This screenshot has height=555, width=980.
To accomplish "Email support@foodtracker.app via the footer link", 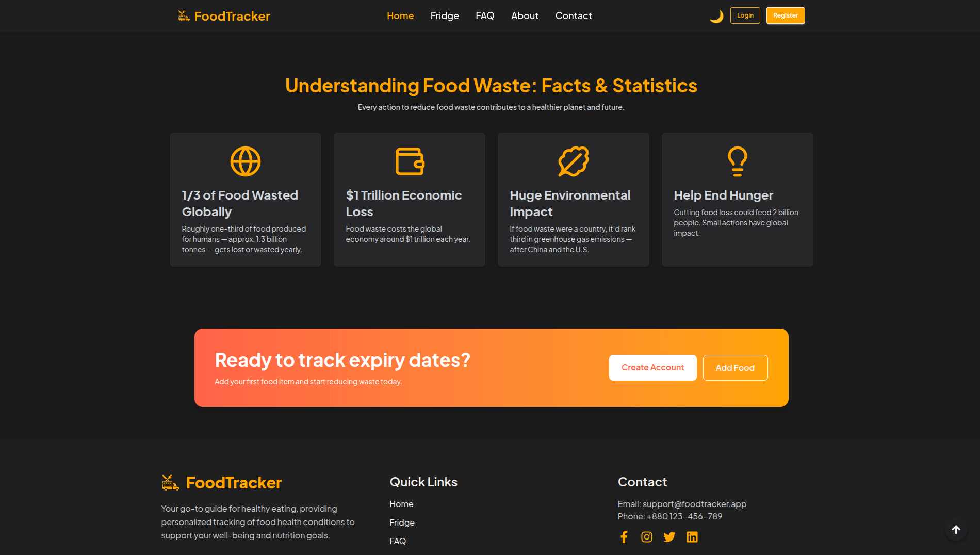I will (694, 504).
